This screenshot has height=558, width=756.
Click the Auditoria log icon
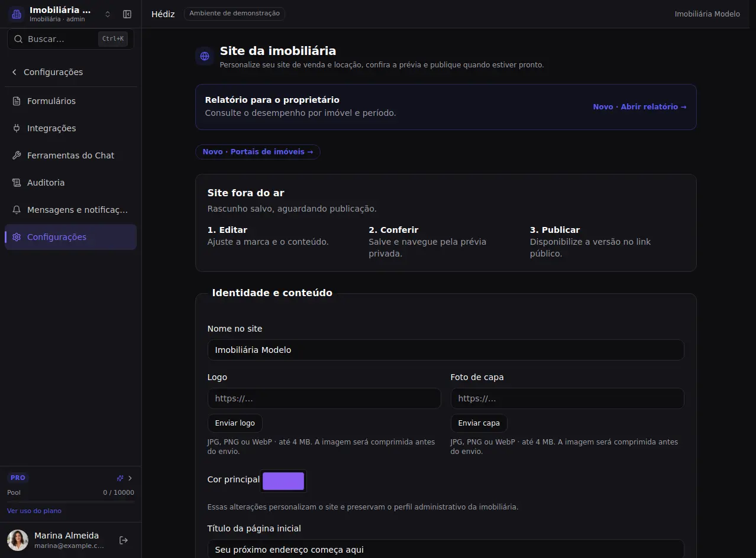pyautogui.click(x=17, y=183)
